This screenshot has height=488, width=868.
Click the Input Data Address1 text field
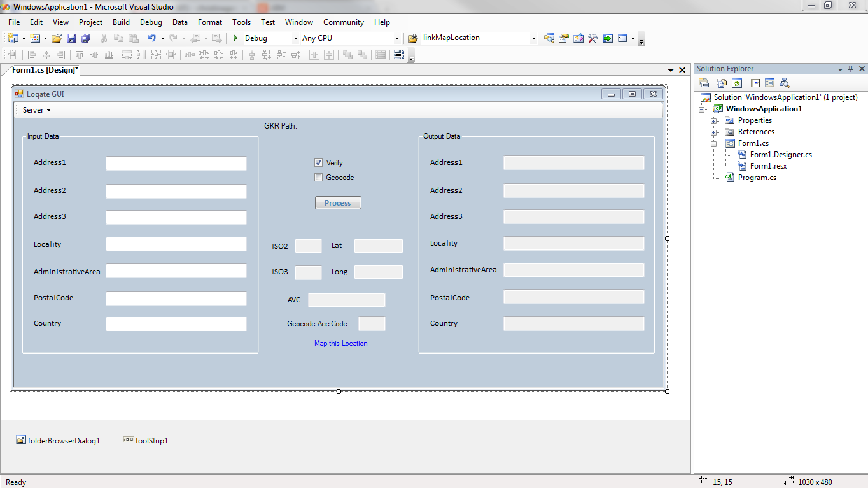pyautogui.click(x=176, y=164)
